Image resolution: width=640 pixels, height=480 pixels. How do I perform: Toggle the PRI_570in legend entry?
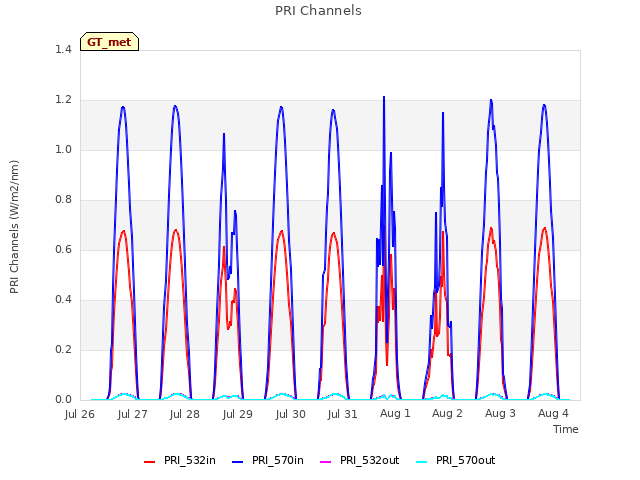tap(268, 460)
